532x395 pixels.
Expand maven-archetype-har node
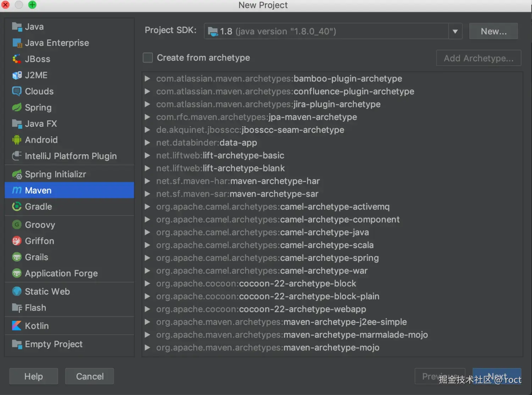coord(147,181)
